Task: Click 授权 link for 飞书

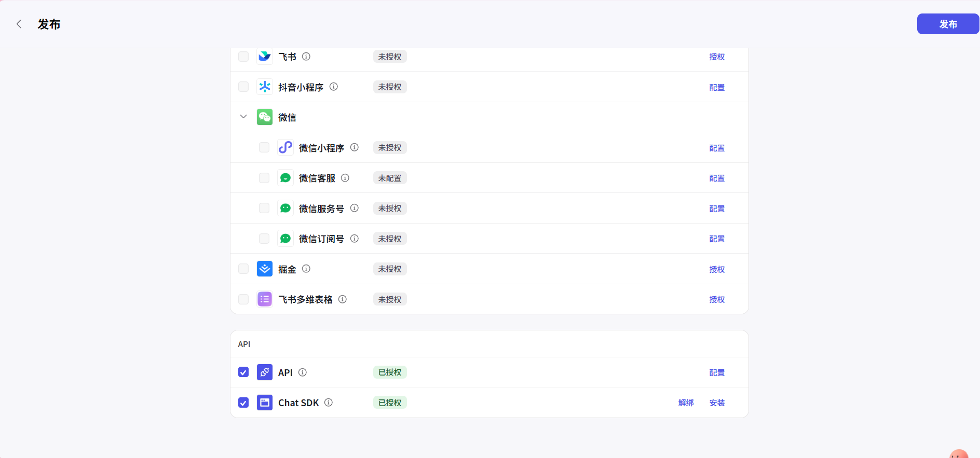Action: pos(717,57)
